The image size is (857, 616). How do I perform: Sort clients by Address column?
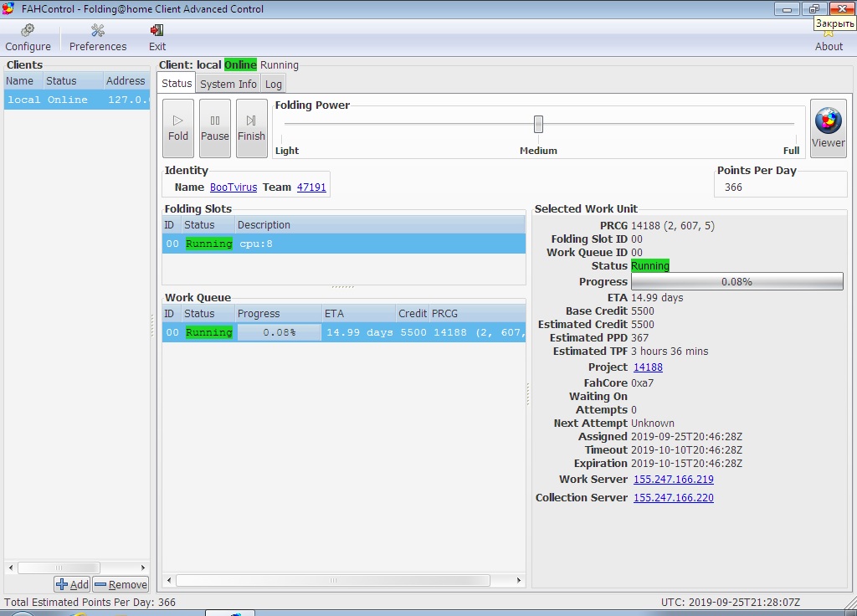click(126, 81)
